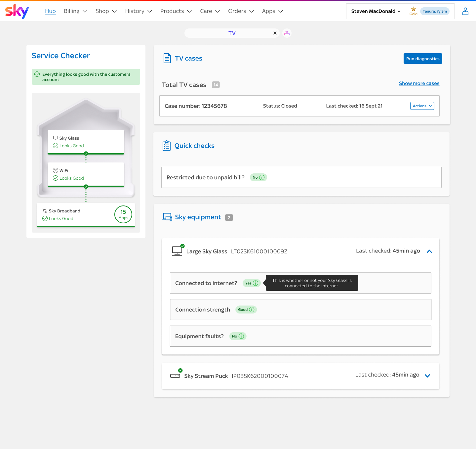Click info icon on Equipment faults No
This screenshot has height=449, width=476.
click(x=241, y=336)
